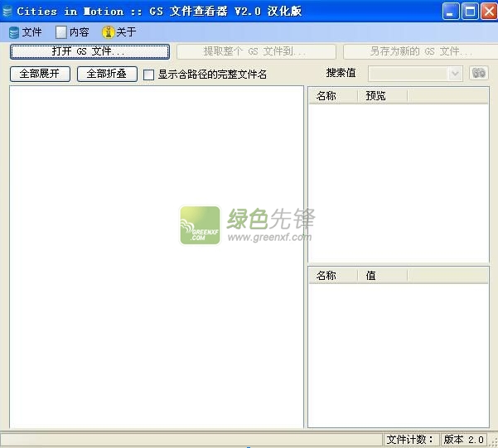This screenshot has width=498, height=448.
Task: Minimize the GS viewer window
Action: (451, 11)
